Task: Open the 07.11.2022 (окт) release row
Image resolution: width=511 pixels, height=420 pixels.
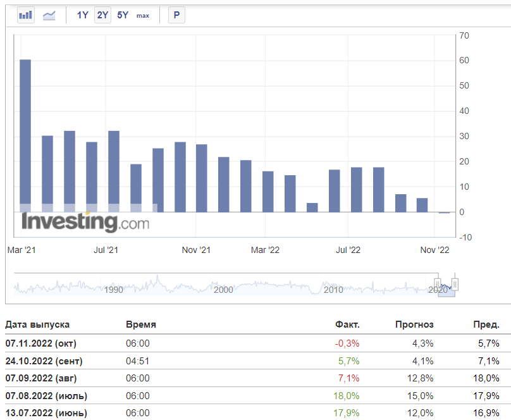Action: click(42, 343)
